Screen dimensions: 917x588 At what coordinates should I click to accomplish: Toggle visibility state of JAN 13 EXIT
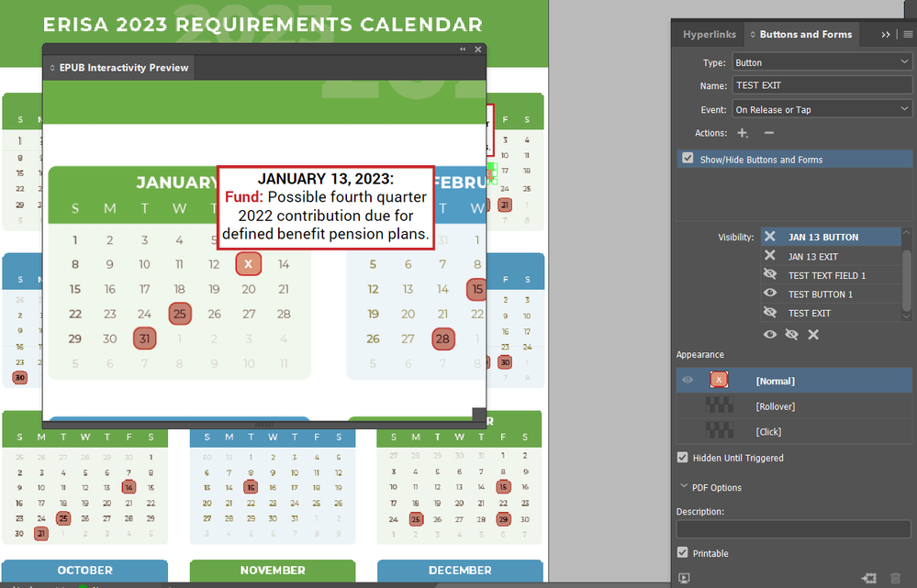click(769, 256)
